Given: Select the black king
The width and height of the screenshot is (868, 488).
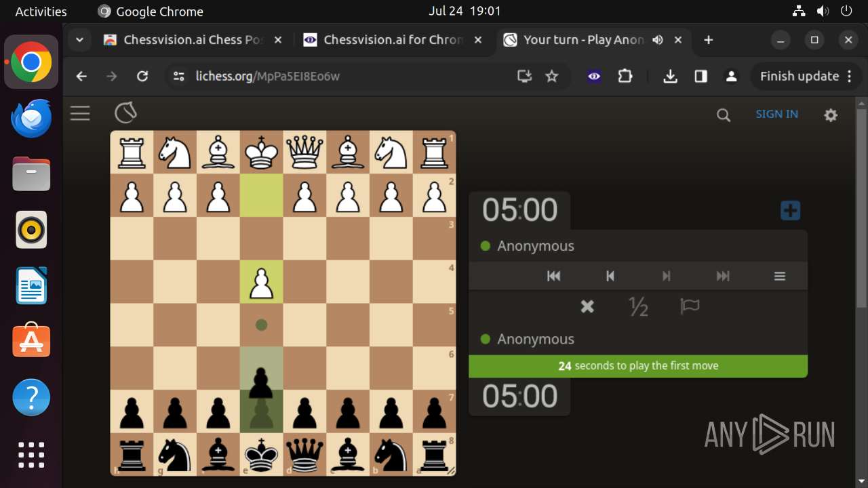Looking at the screenshot, I should click(261, 455).
